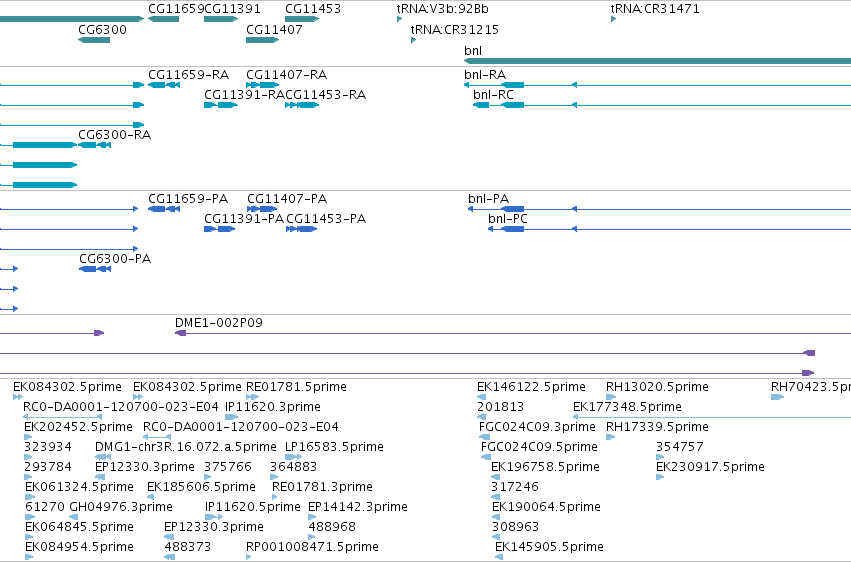
Task: Open the EK185606.5prime EST label
Action: (x=201, y=487)
